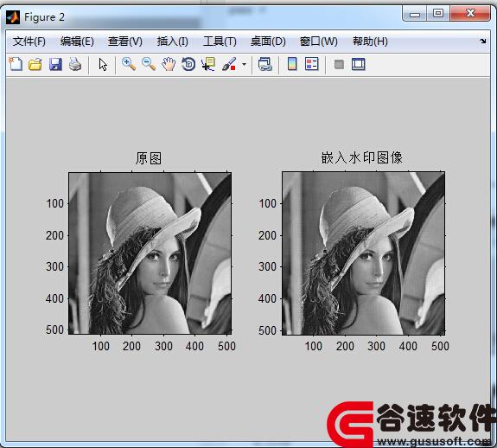Screen dimensions: 497x448
Task: Activate the Zoom Out magnifier tool
Action: [x=149, y=64]
